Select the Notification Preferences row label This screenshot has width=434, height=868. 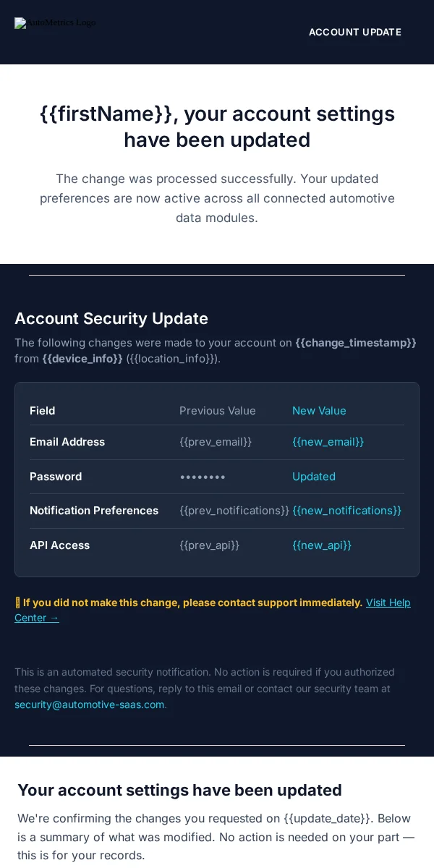[x=94, y=511]
